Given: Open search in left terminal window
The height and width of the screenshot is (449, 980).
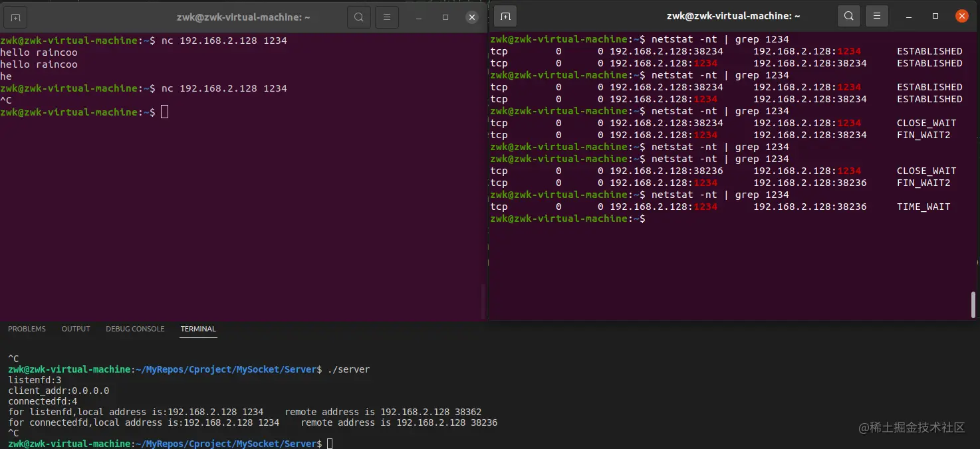Looking at the screenshot, I should (x=359, y=17).
